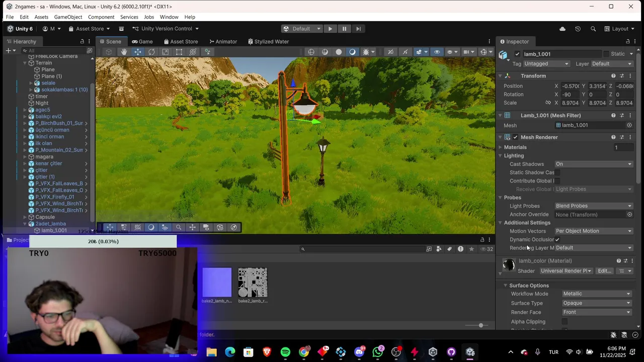Open the Undo History clock icon

578,29
